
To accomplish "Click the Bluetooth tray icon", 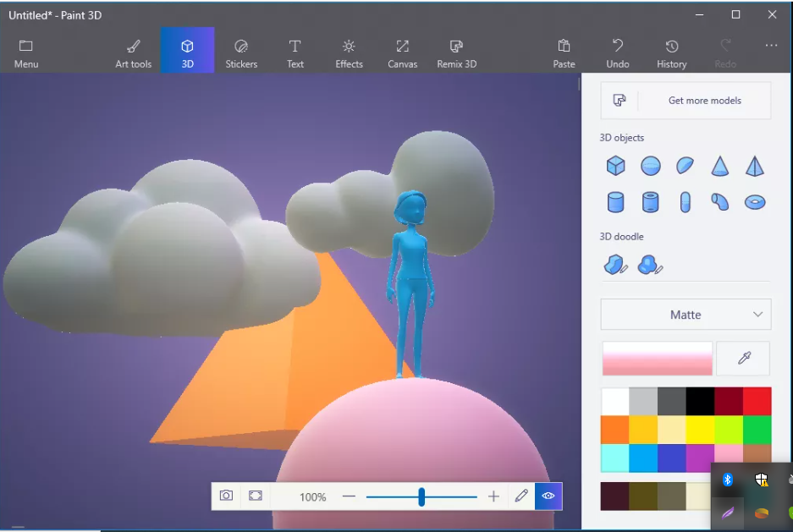I will (x=727, y=479).
